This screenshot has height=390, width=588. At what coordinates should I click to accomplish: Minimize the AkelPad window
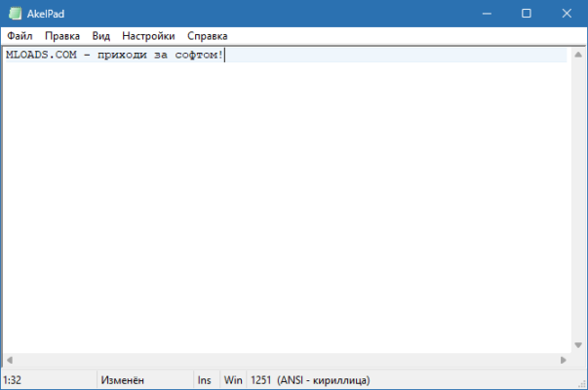[x=487, y=14]
